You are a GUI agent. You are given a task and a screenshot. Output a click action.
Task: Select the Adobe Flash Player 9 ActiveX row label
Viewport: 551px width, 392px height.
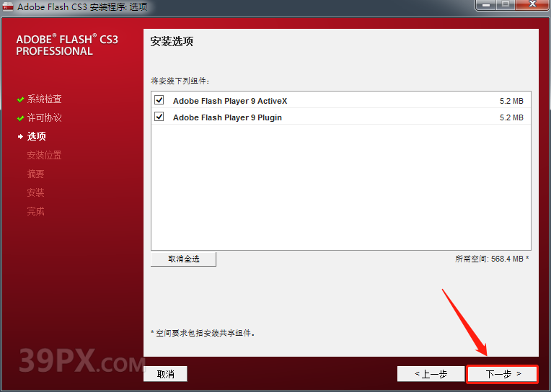point(230,101)
